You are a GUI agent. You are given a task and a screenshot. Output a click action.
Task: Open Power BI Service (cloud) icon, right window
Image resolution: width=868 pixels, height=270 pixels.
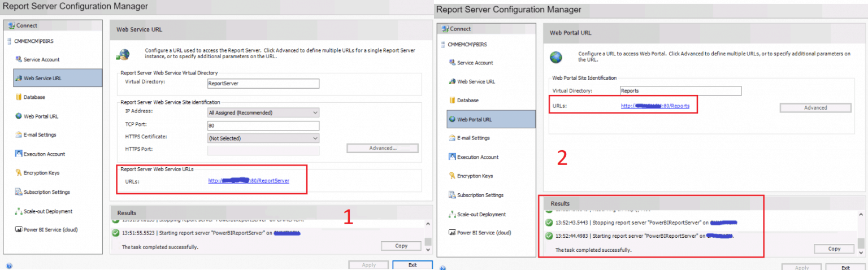click(452, 233)
